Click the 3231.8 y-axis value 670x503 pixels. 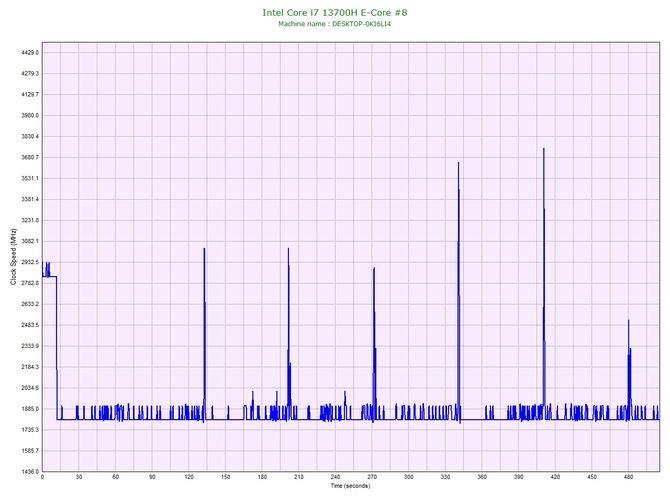pos(30,220)
